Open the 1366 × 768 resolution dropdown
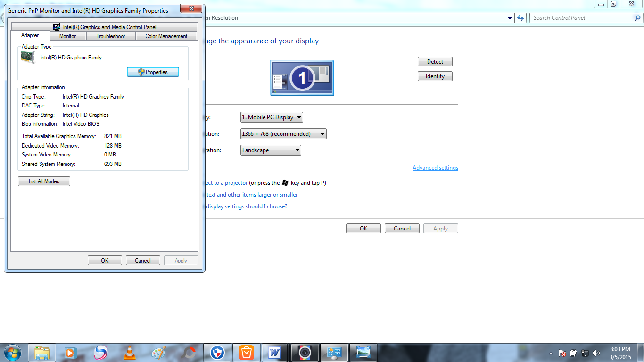 (283, 134)
